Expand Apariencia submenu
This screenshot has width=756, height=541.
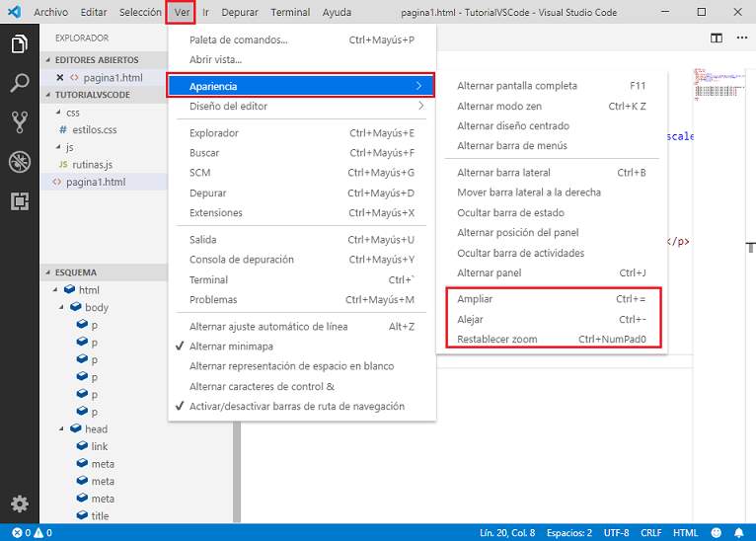(x=302, y=86)
